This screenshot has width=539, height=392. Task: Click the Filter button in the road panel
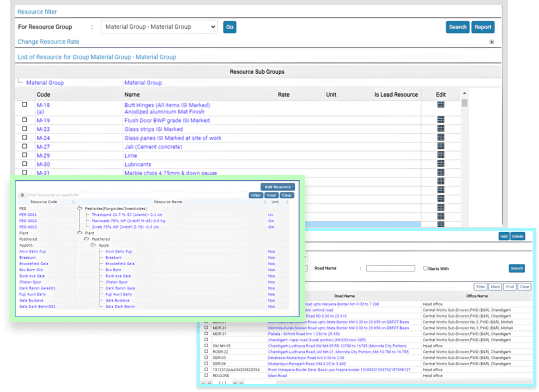click(481, 287)
